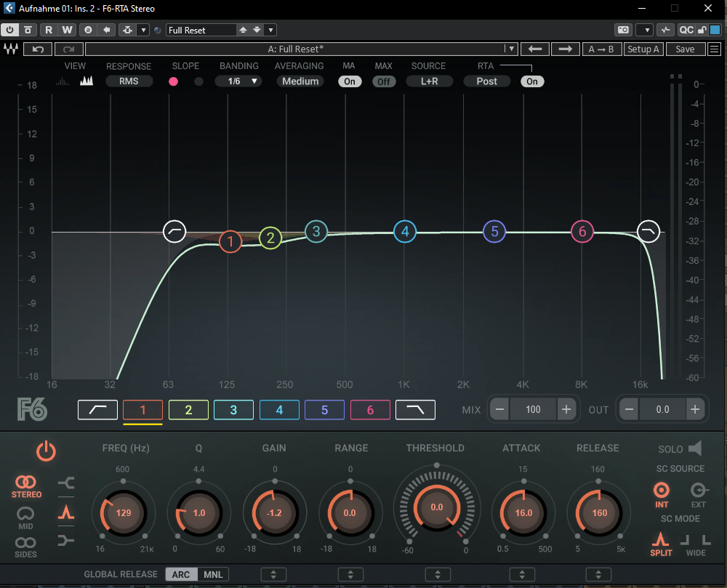
Task: Click the plus button for Mix
Action: (x=566, y=409)
